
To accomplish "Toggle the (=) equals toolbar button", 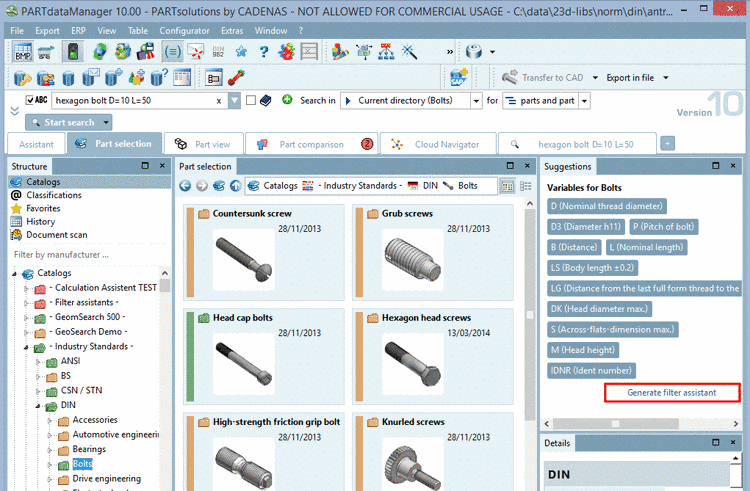I will click(172, 52).
